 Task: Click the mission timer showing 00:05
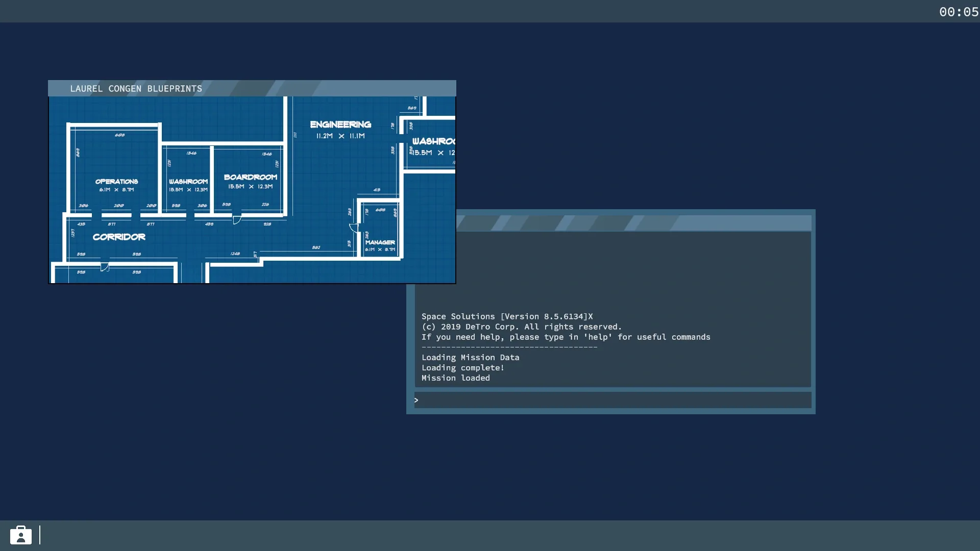[958, 12]
